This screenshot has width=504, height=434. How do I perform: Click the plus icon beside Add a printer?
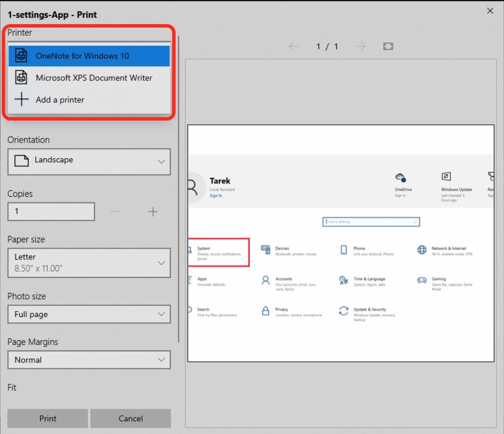tap(22, 99)
